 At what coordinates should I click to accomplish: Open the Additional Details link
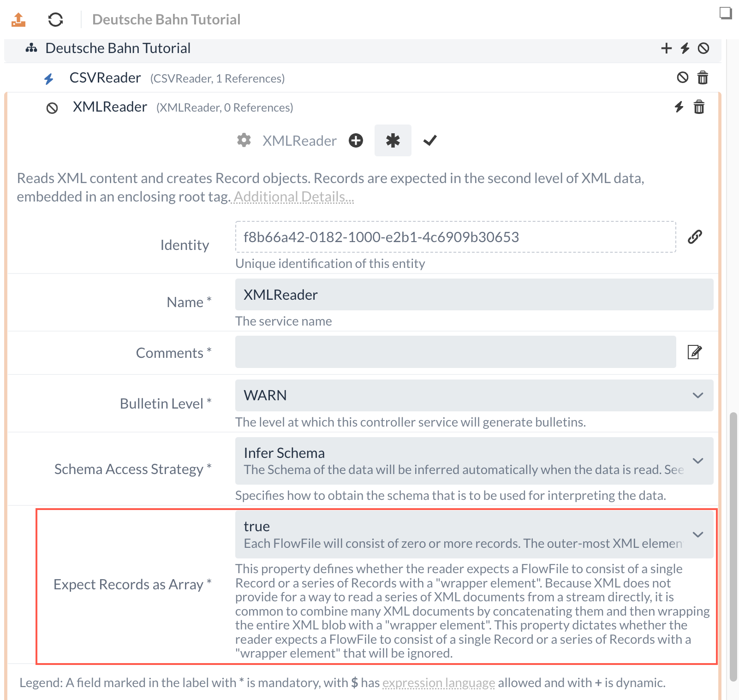294,197
